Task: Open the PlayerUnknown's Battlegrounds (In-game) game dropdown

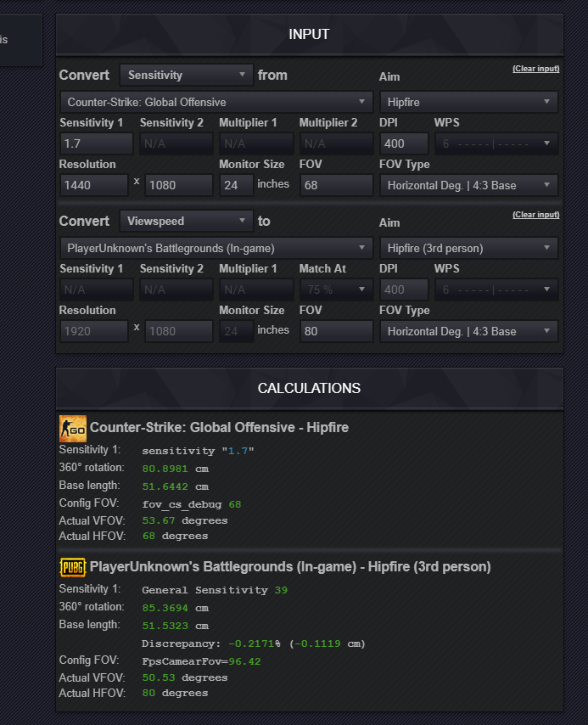Action: (216, 248)
